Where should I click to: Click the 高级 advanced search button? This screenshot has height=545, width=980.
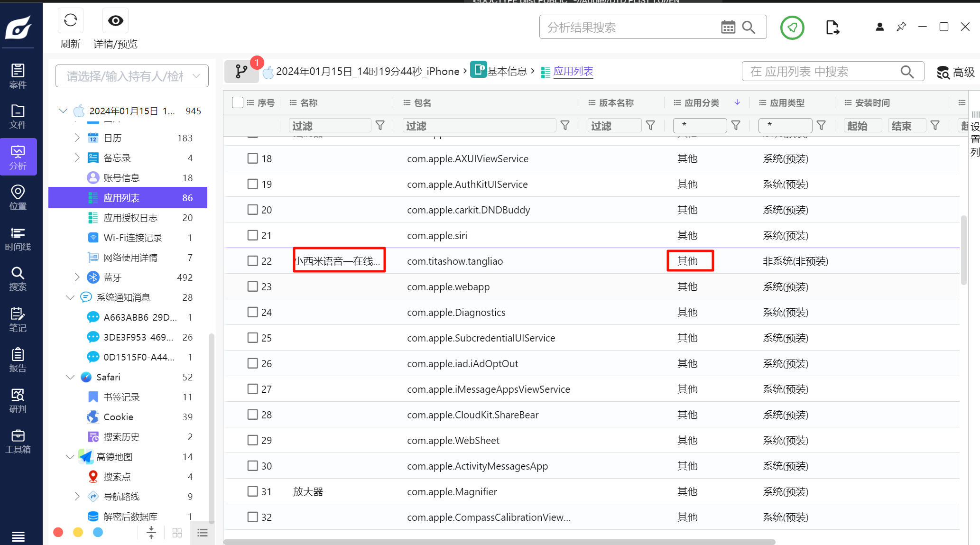point(955,72)
